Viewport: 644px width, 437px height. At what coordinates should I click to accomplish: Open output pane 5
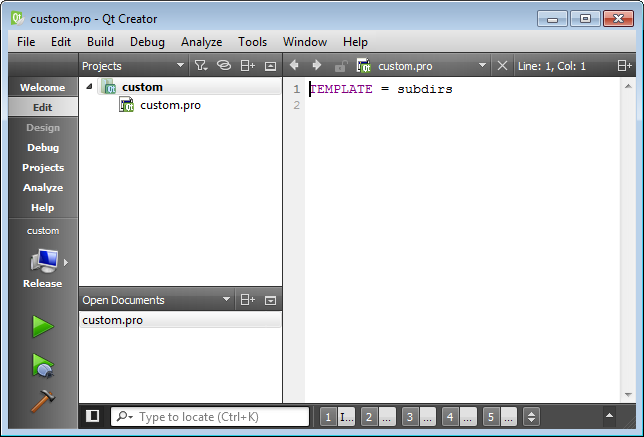click(x=500, y=417)
